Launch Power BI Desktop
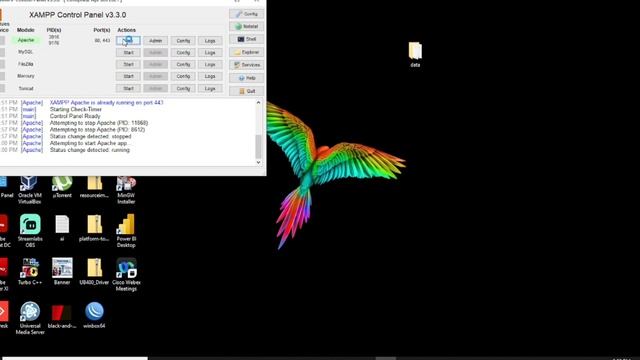The image size is (640, 360). click(x=126, y=231)
